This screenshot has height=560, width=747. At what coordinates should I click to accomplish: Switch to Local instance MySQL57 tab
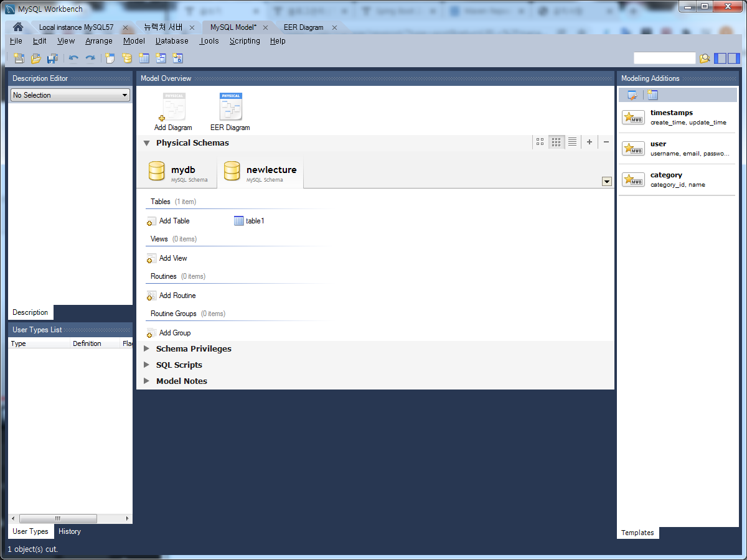(x=76, y=27)
